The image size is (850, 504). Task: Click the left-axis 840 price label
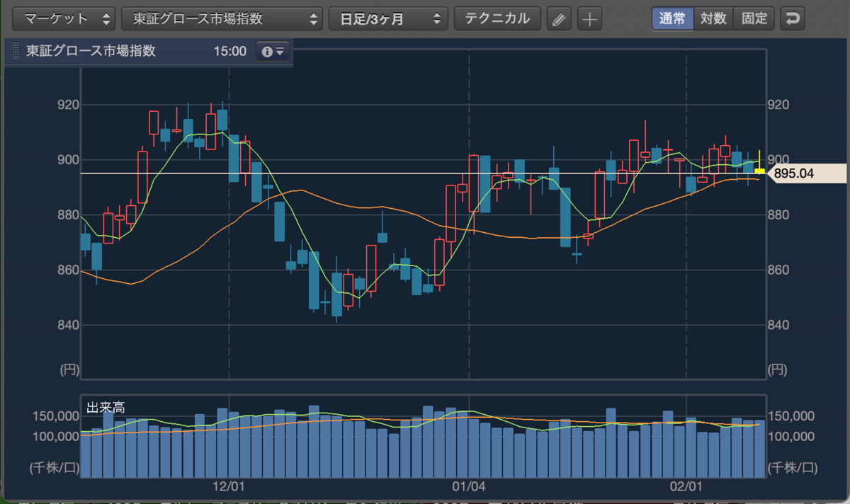[x=67, y=325]
